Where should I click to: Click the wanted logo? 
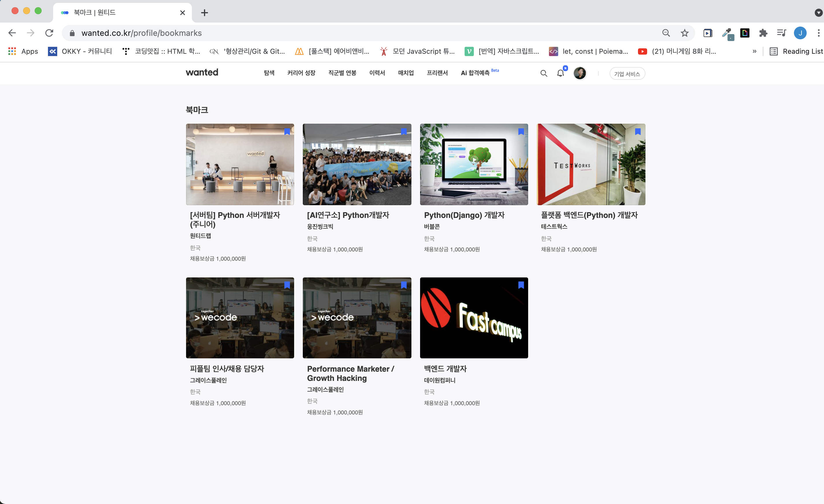tap(202, 73)
